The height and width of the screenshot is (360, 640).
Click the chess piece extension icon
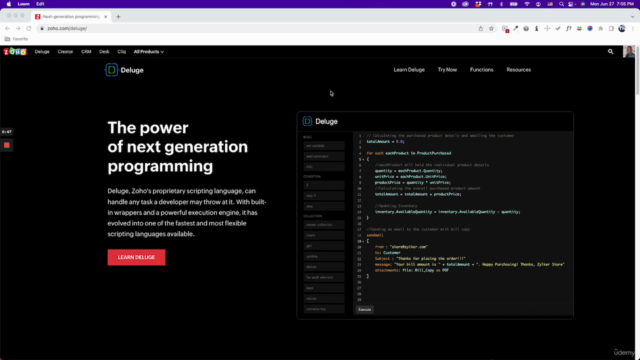(x=537, y=29)
